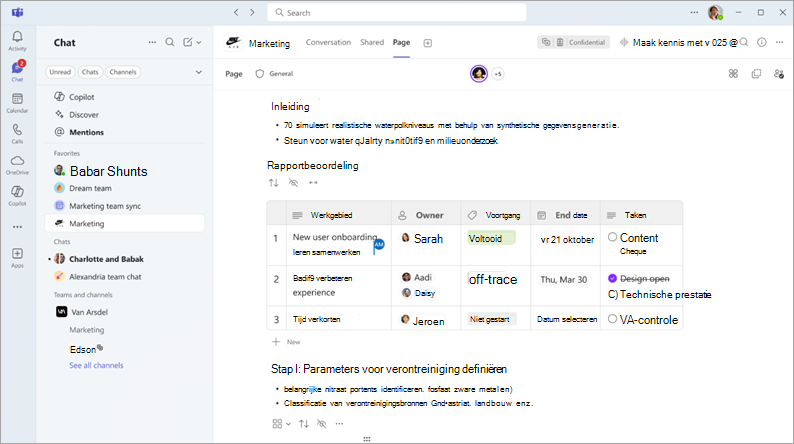Go forward with the navigation arrow
This screenshot has width=794, height=444.
[252, 13]
